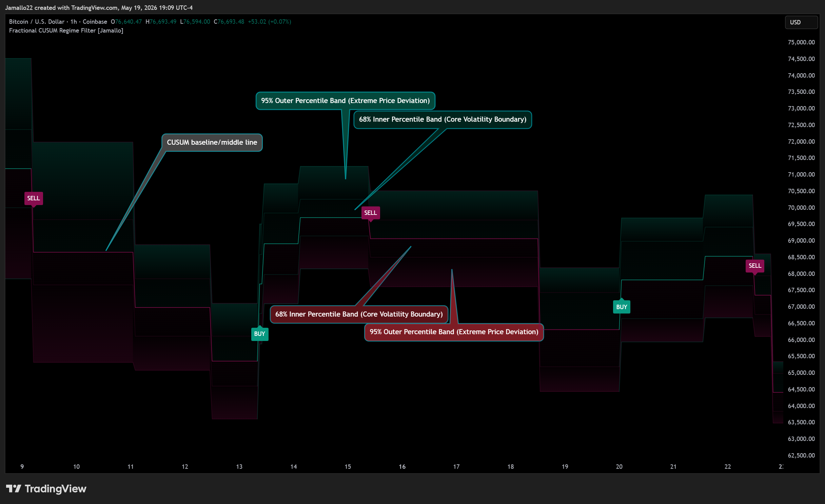This screenshot has width=825, height=504.
Task: Click the open price value O76,640.47
Action: [x=126, y=22]
